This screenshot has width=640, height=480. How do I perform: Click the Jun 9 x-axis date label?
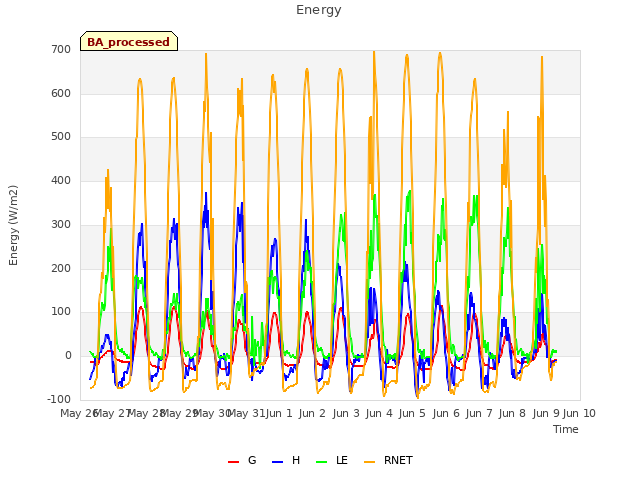(x=546, y=413)
